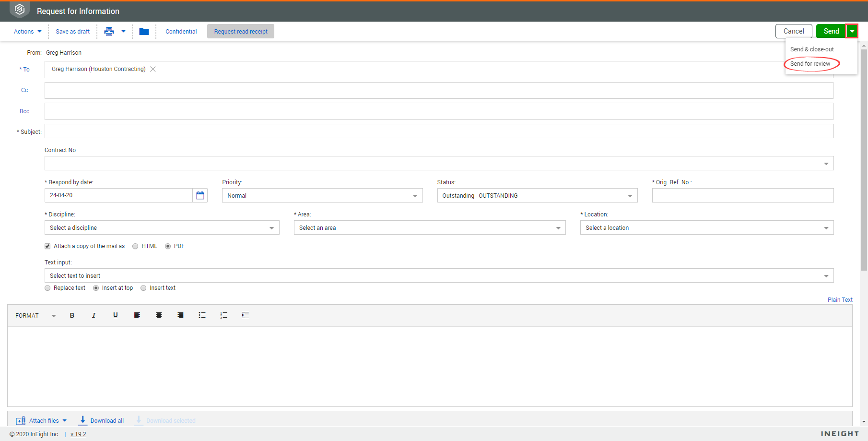The height and width of the screenshot is (441, 868).
Task: Click the Cancel button
Action: pos(793,31)
